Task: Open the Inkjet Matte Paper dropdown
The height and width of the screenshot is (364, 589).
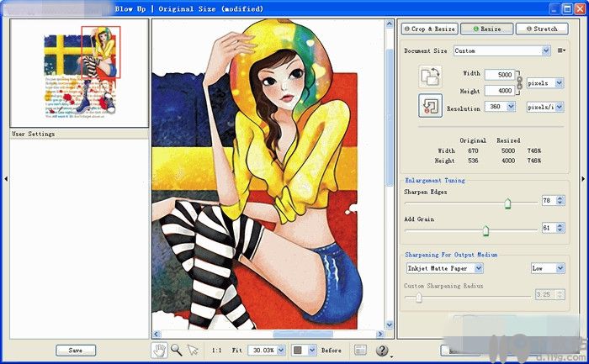Action: coord(445,268)
